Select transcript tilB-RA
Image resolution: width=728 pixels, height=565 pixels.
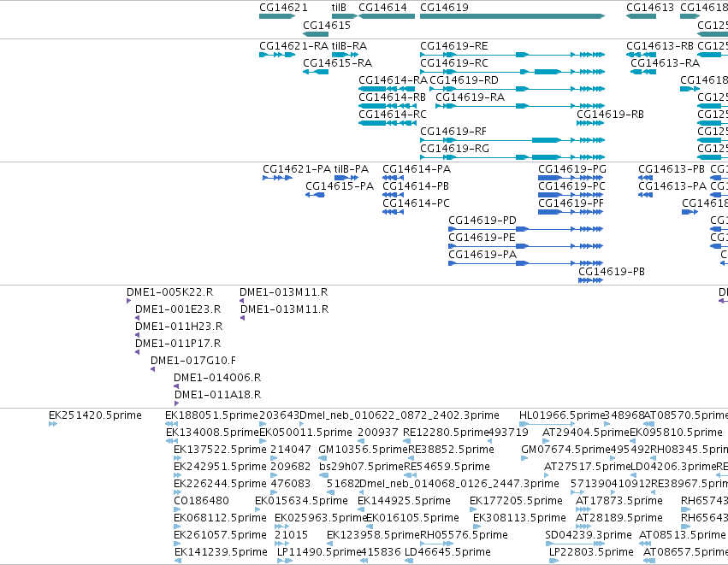[x=345, y=55]
